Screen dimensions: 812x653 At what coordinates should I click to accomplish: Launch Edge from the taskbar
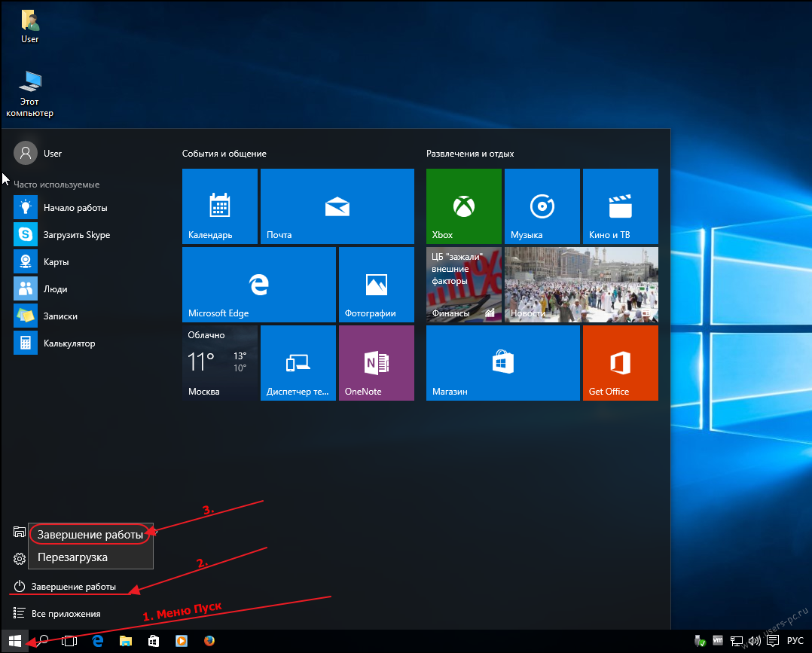tap(97, 641)
